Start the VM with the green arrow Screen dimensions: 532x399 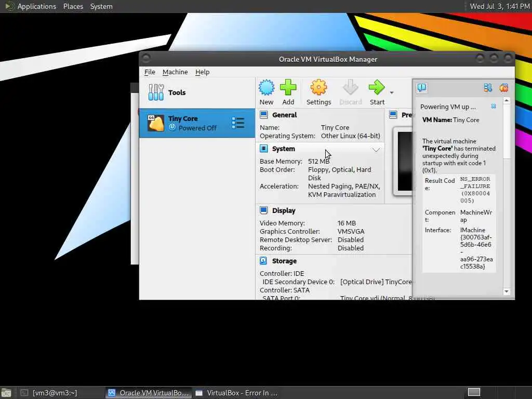[377, 87]
